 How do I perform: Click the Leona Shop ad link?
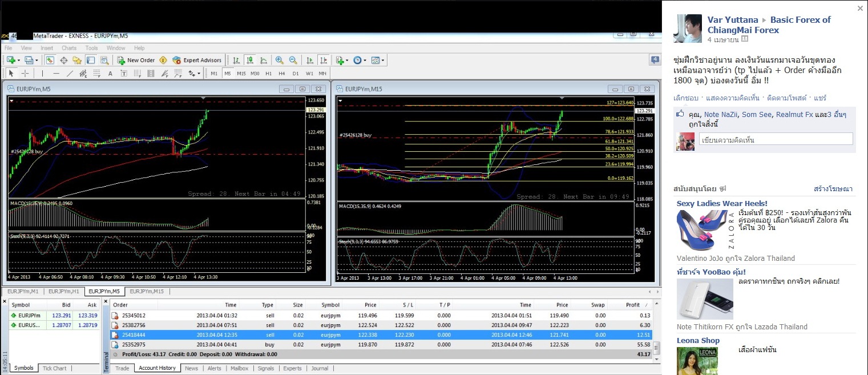pos(698,340)
